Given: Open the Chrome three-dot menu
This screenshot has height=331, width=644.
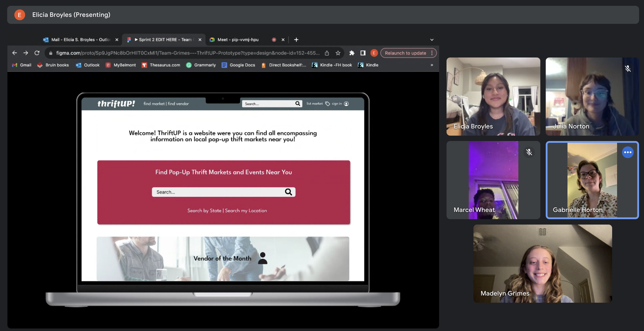Looking at the screenshot, I should [x=432, y=53].
